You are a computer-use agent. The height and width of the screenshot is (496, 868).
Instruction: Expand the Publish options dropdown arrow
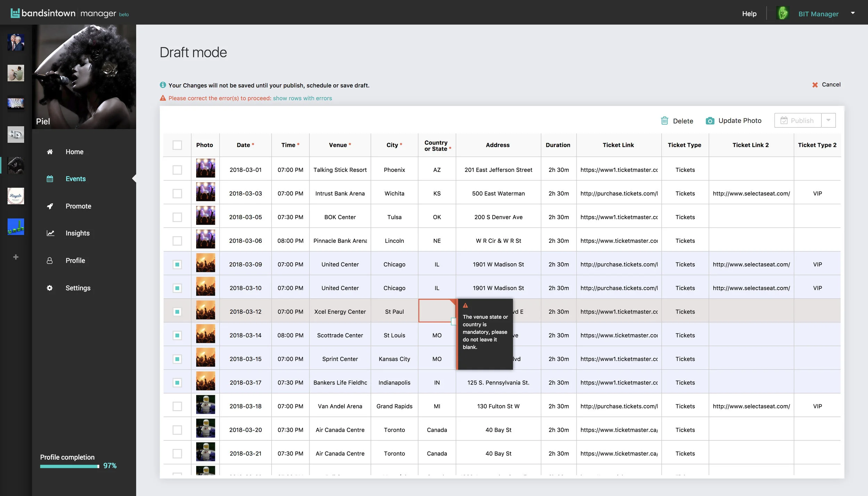pyautogui.click(x=828, y=120)
